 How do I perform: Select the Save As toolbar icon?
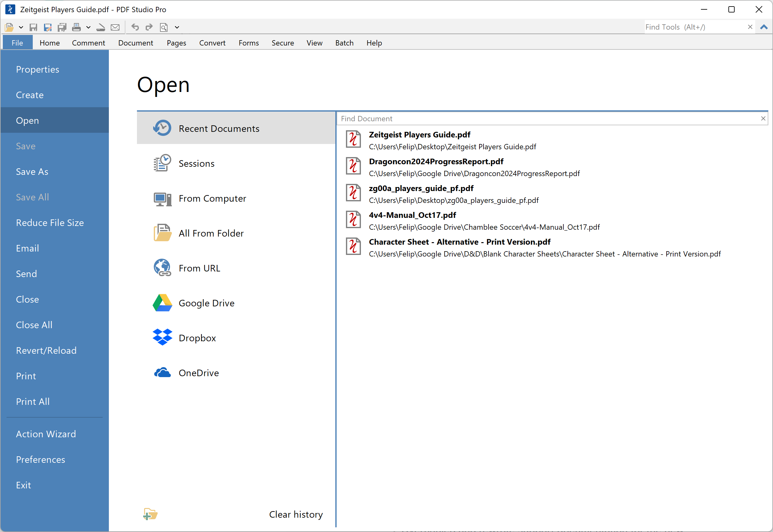click(48, 27)
